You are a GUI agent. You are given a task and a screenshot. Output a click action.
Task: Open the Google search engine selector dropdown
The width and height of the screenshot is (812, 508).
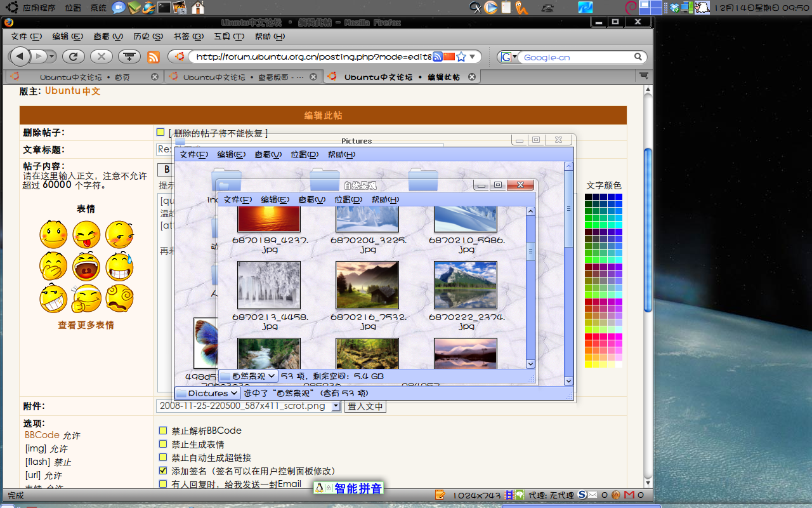tap(509, 57)
